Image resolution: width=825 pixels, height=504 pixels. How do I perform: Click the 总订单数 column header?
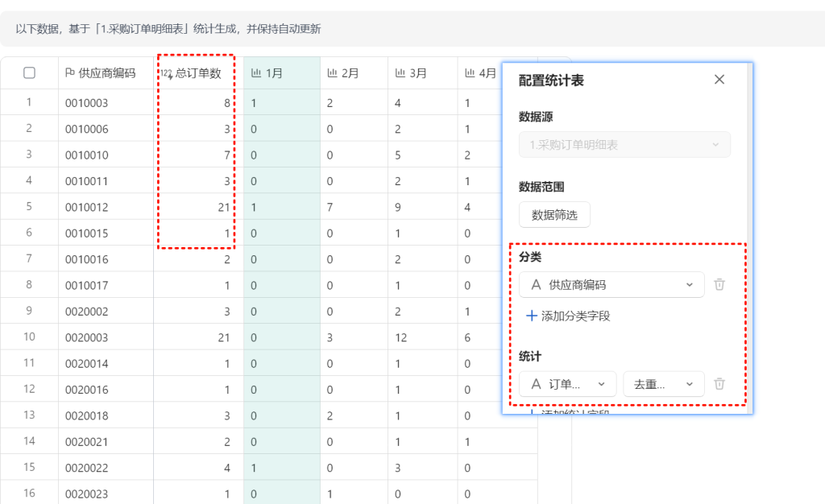coord(198,73)
